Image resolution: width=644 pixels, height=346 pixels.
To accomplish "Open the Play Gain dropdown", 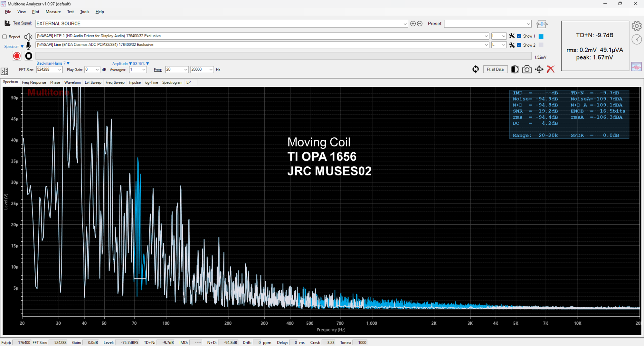I will (x=97, y=70).
